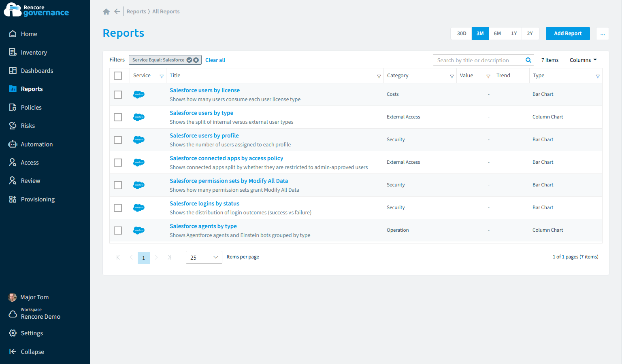Open the items per page dropdown
The height and width of the screenshot is (364, 622).
coord(204,257)
